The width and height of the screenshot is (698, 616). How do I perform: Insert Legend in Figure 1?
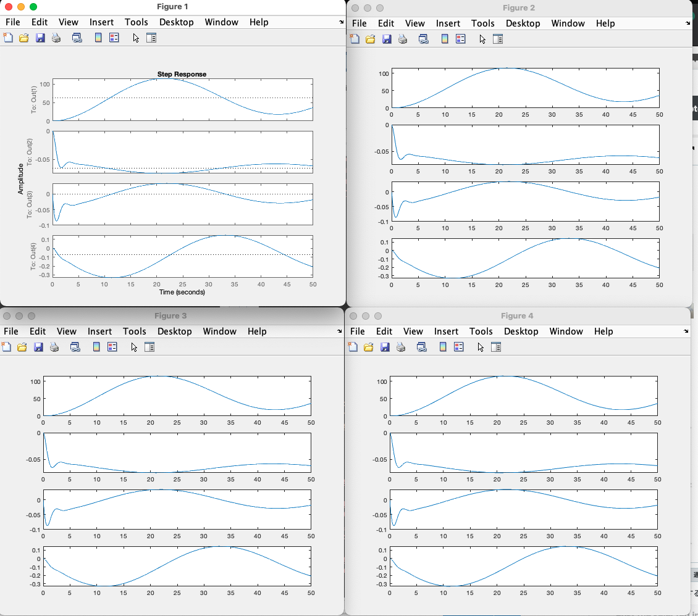click(114, 38)
